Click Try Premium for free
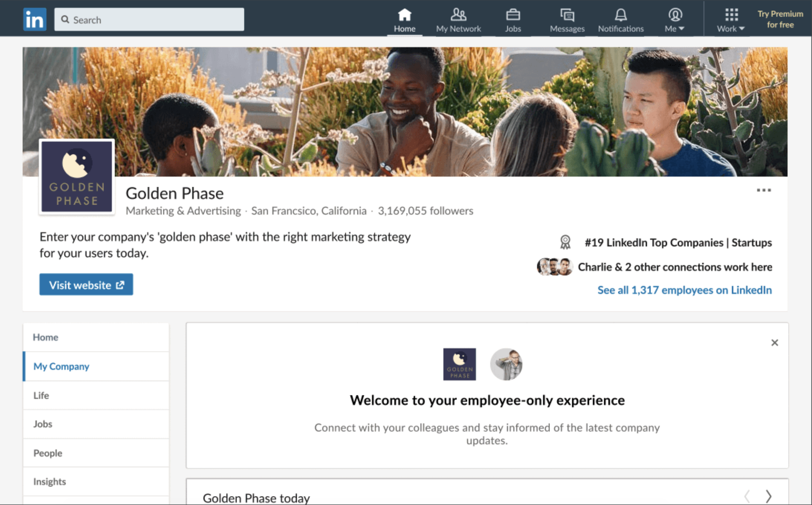812x505 pixels. point(780,19)
